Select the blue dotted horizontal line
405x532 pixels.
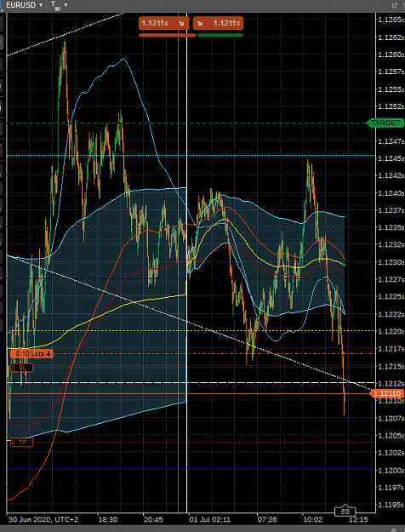191,468
